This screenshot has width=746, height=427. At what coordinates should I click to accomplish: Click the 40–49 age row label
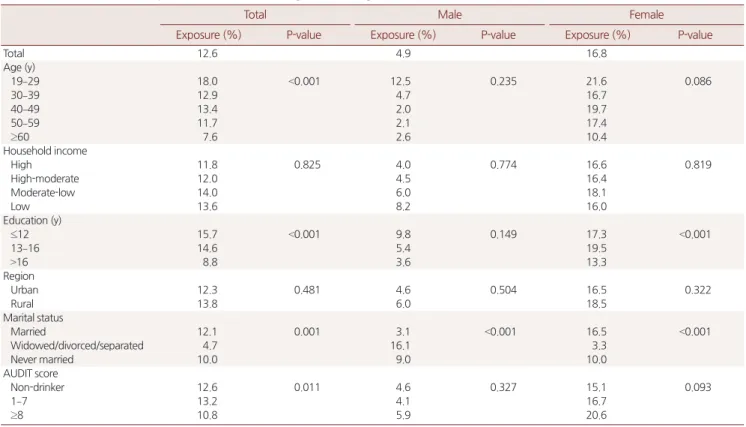pyautogui.click(x=25, y=109)
